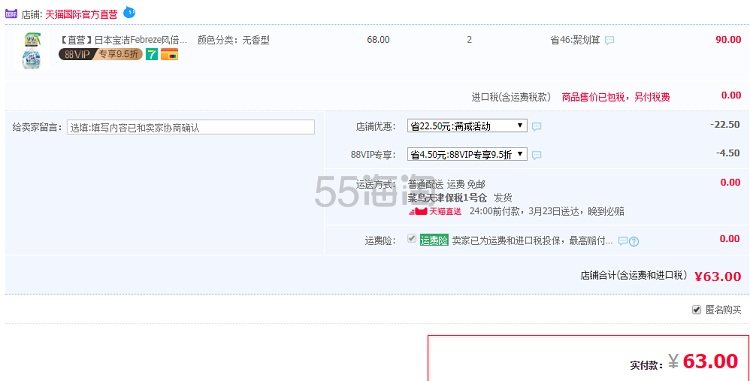Open the chat bubble icon after 最高赔付
The width and height of the screenshot is (750, 381).
click(622, 241)
